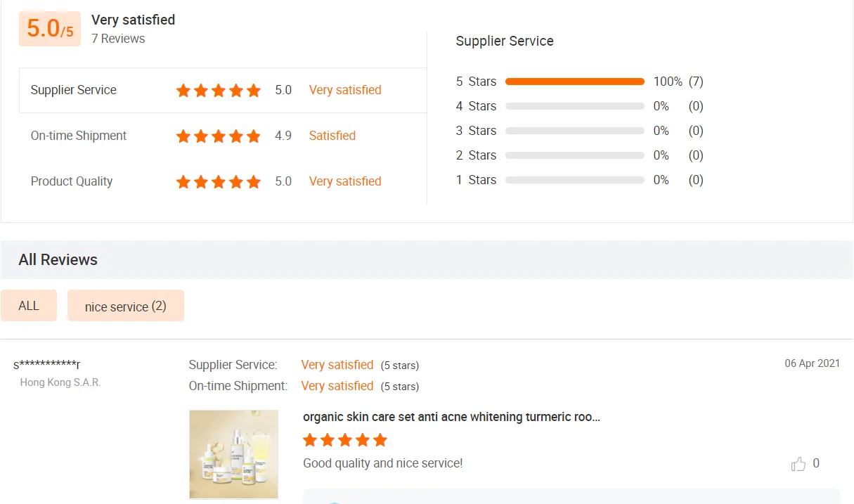Click the review's five-star rating

(344, 441)
